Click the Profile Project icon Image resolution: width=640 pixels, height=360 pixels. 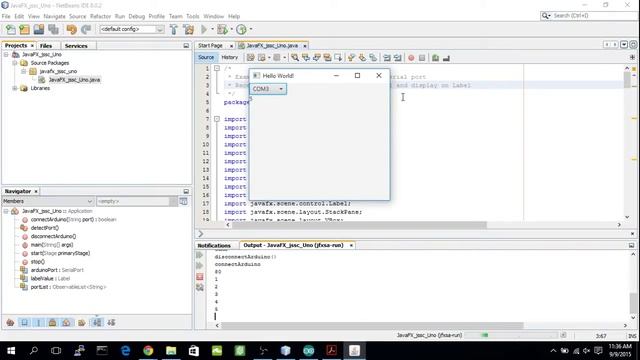click(241, 29)
